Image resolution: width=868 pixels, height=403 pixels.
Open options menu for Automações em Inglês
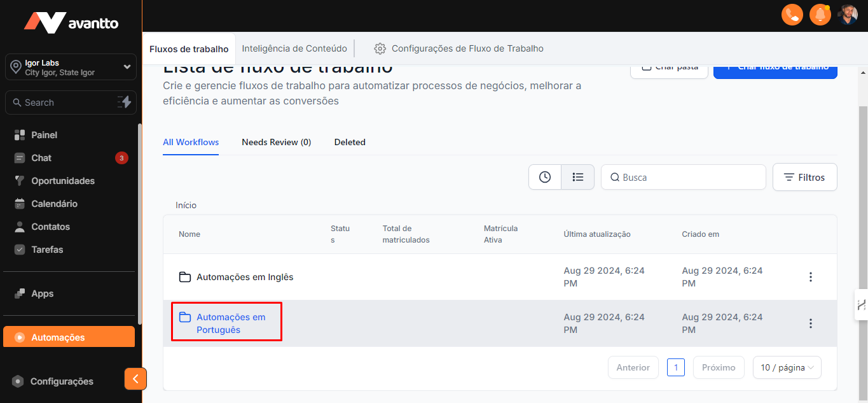pyautogui.click(x=810, y=277)
